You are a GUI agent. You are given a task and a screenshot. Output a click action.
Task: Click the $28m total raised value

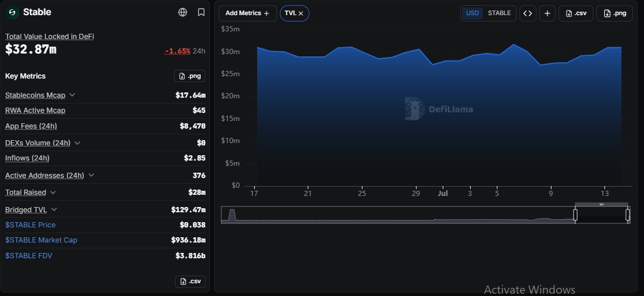click(197, 192)
